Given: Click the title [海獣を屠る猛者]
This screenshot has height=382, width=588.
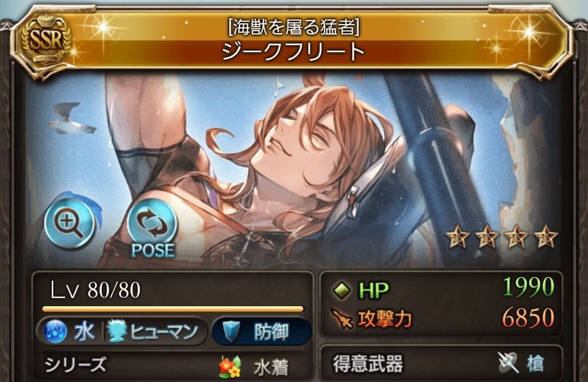Looking at the screenshot, I should pos(293,27).
